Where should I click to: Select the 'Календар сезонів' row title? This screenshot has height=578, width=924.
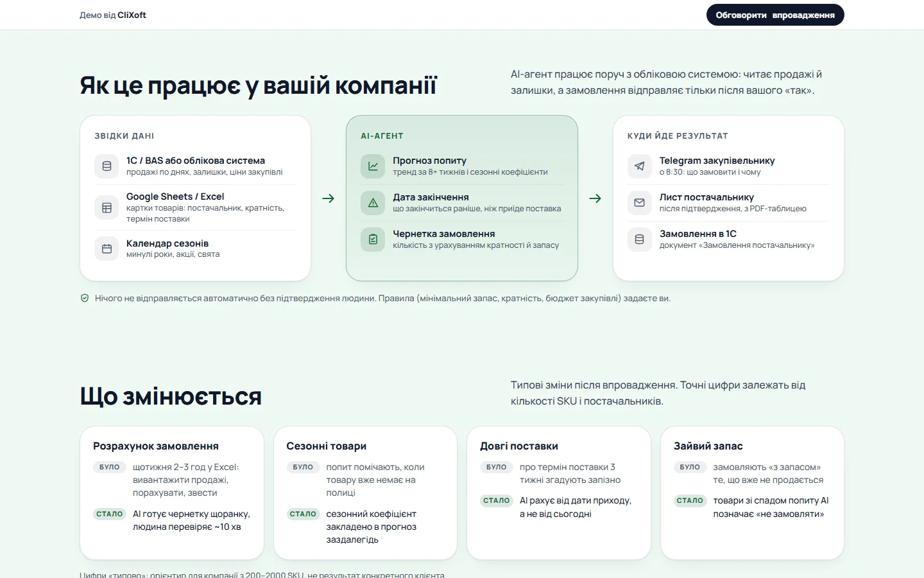click(167, 243)
